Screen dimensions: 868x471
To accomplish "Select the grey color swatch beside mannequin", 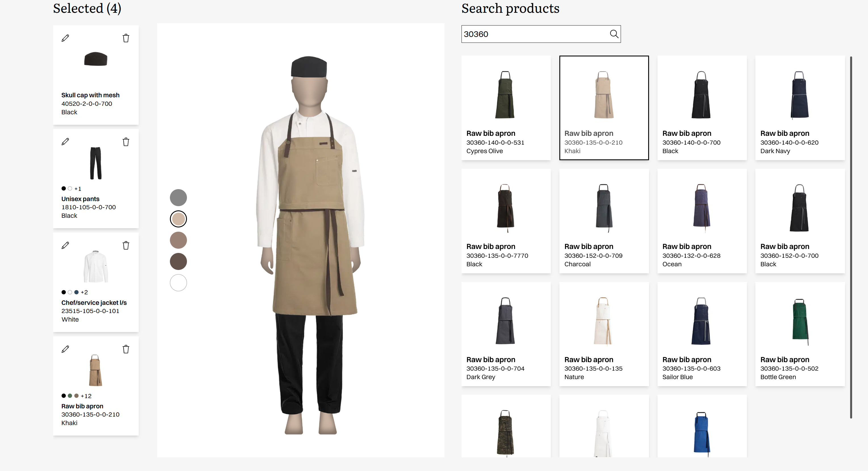I will pyautogui.click(x=178, y=197).
